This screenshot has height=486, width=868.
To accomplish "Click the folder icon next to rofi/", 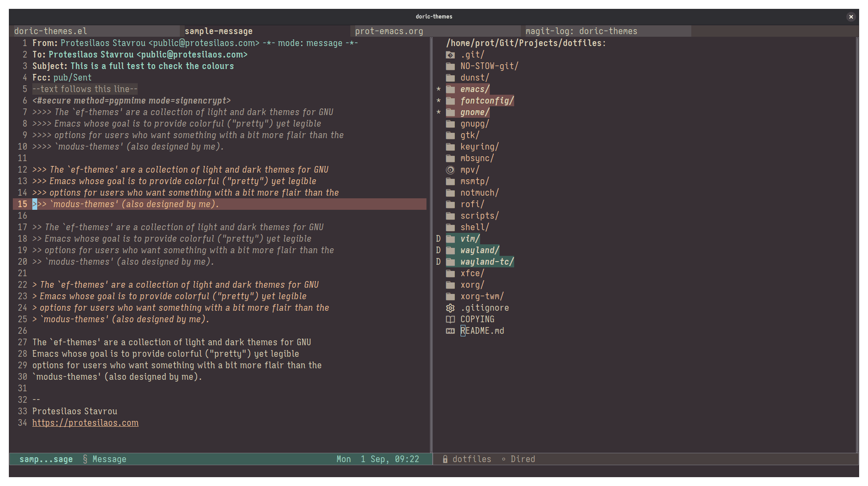I will point(450,204).
